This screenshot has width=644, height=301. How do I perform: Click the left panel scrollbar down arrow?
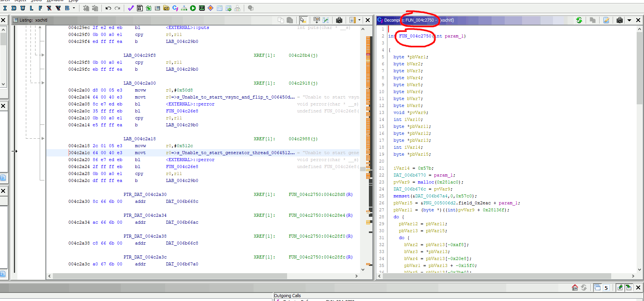[x=3, y=84]
